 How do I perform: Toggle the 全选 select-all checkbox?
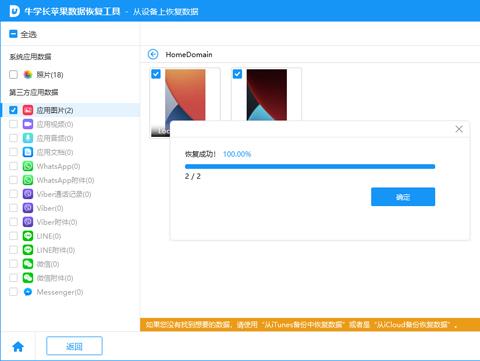(x=13, y=34)
